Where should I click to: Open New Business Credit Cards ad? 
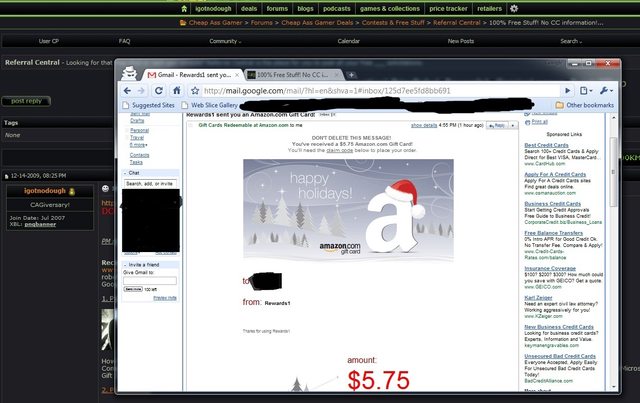[559, 327]
